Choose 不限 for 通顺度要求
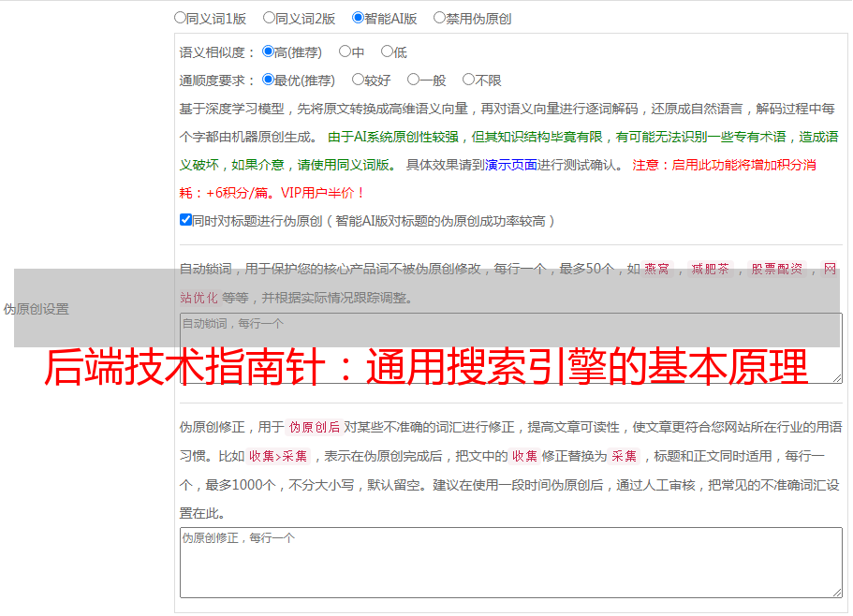 click(468, 80)
